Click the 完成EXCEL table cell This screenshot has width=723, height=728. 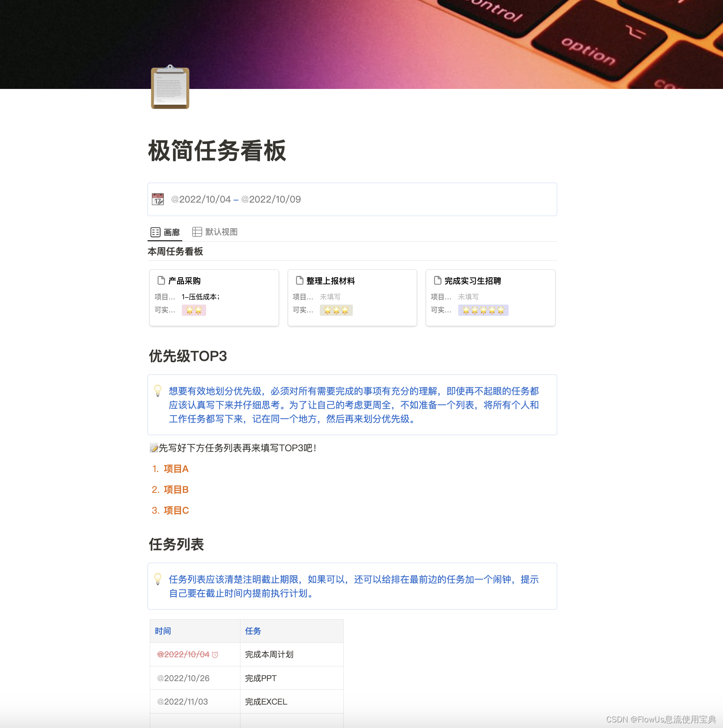pos(292,702)
